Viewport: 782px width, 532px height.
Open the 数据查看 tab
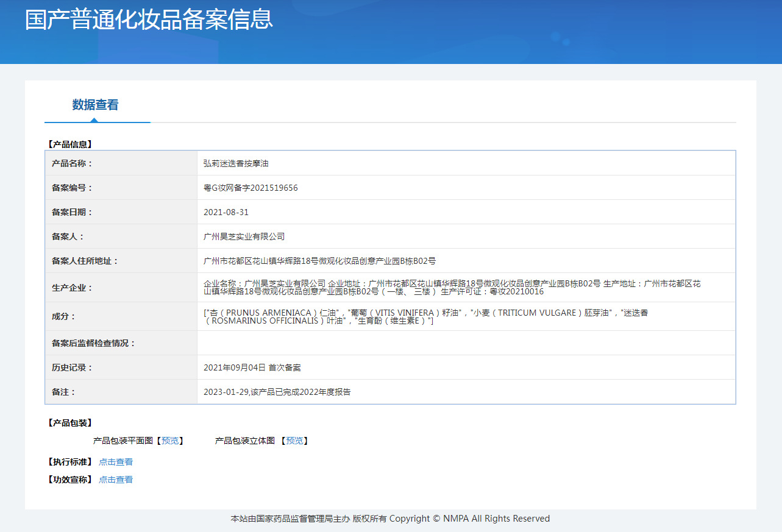95,105
